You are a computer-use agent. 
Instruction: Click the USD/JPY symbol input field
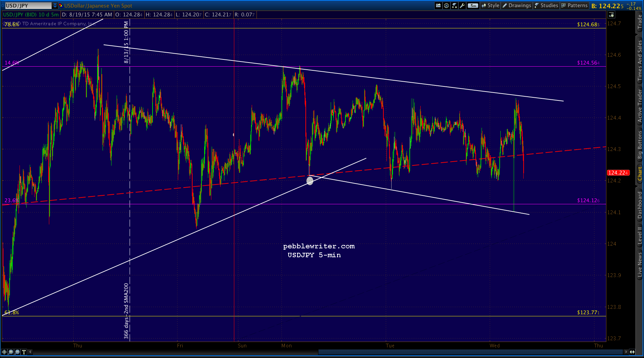28,5
